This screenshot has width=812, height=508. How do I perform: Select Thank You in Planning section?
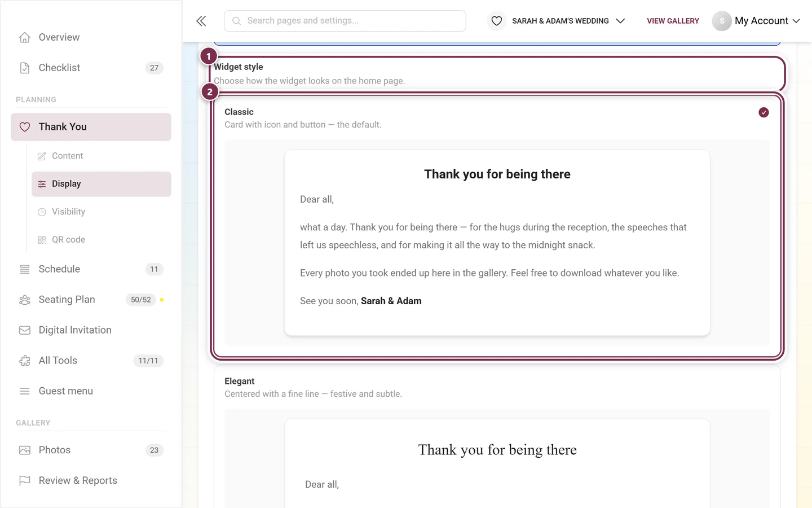91,127
